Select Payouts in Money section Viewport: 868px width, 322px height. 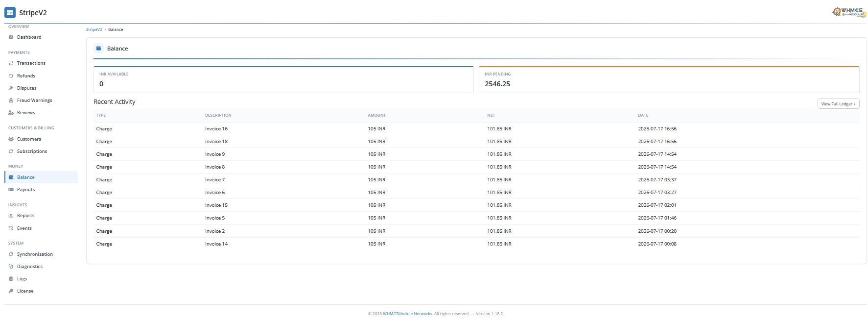[41, 190]
